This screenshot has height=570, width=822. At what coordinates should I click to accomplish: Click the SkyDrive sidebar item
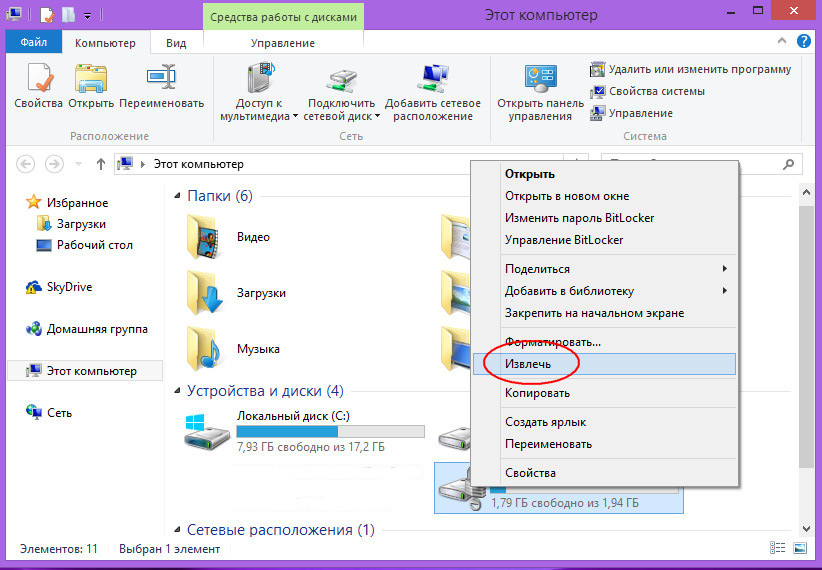pyautogui.click(x=59, y=287)
